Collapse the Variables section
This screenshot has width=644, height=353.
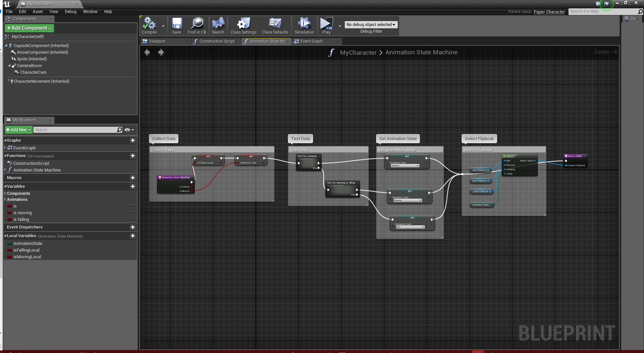pyautogui.click(x=5, y=186)
